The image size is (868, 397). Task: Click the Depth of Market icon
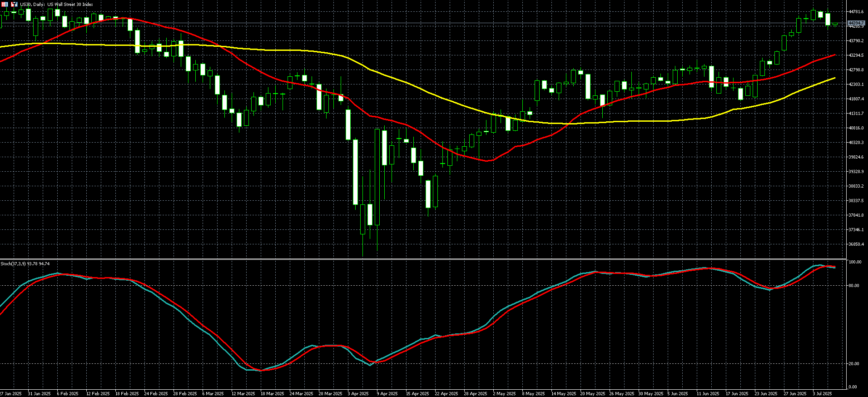pyautogui.click(x=5, y=4)
